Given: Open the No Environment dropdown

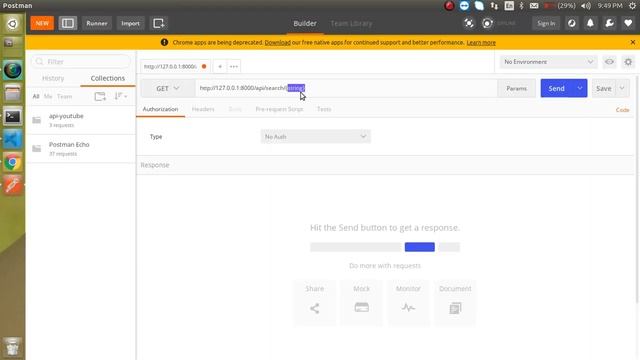Looking at the screenshot, I should click(548, 62).
